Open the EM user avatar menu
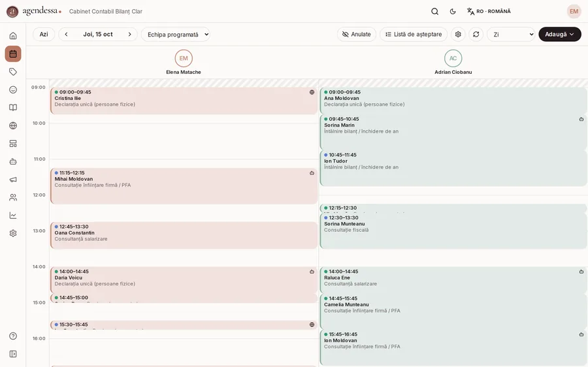The width and height of the screenshot is (588, 367). pos(574,11)
